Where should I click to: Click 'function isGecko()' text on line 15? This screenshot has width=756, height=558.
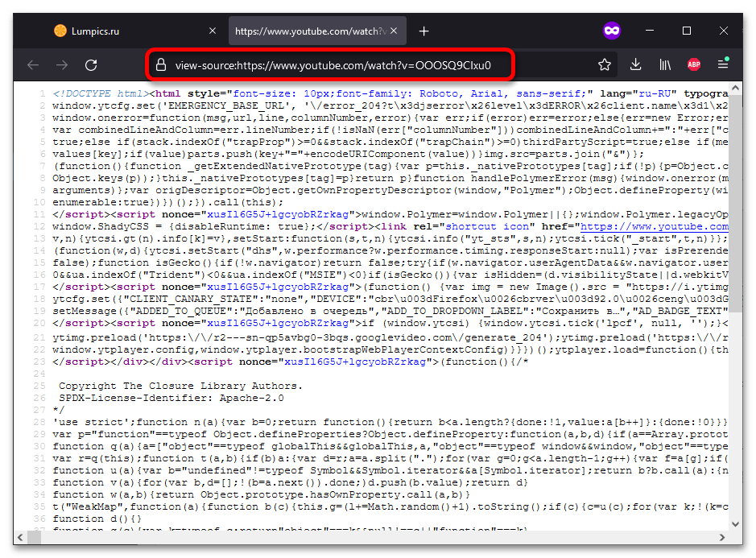coord(155,262)
